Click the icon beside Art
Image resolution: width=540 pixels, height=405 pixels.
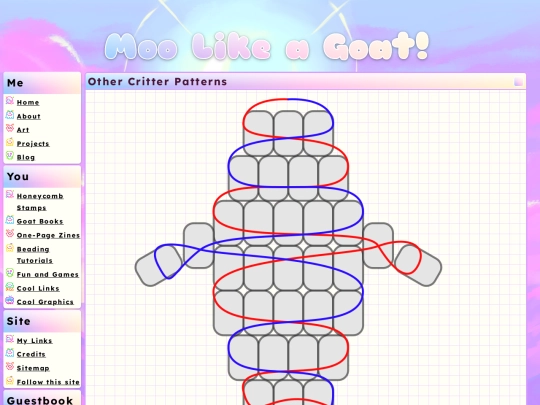point(10,128)
